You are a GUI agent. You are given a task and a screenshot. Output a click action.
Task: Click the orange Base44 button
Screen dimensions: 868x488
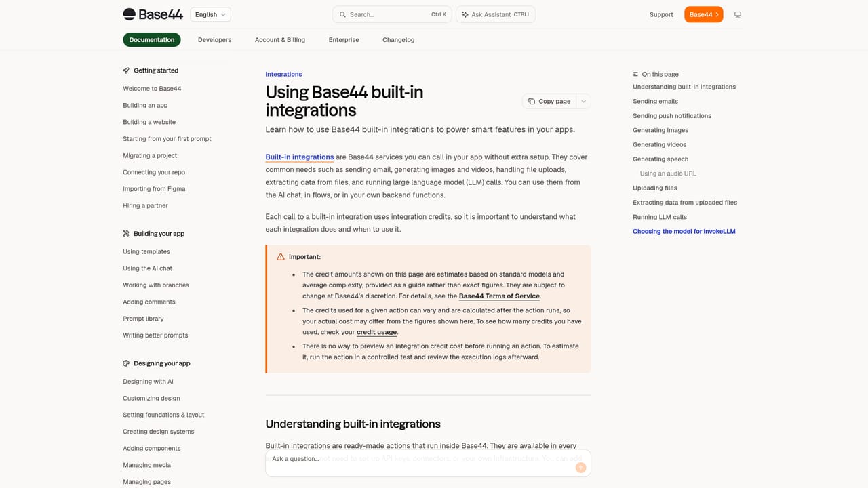[x=703, y=14]
